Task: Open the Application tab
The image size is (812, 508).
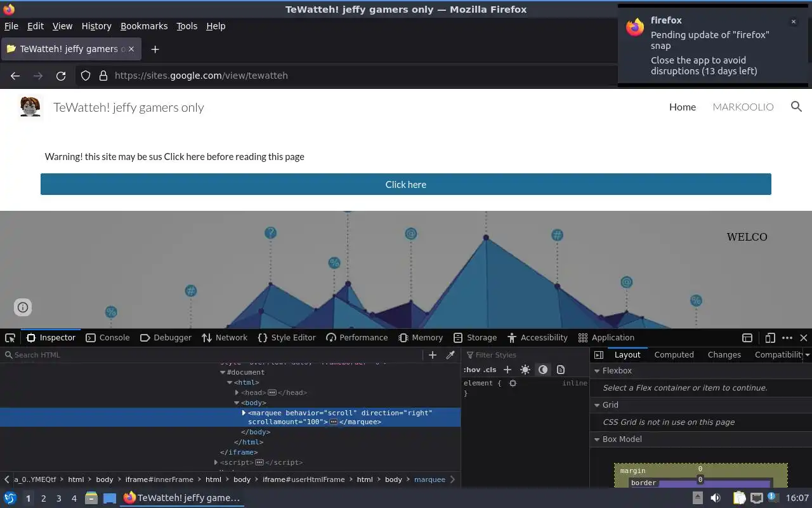Action: point(606,338)
